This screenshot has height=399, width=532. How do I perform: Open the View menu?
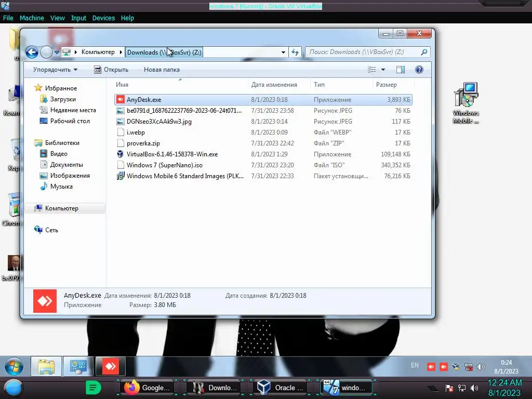(57, 18)
